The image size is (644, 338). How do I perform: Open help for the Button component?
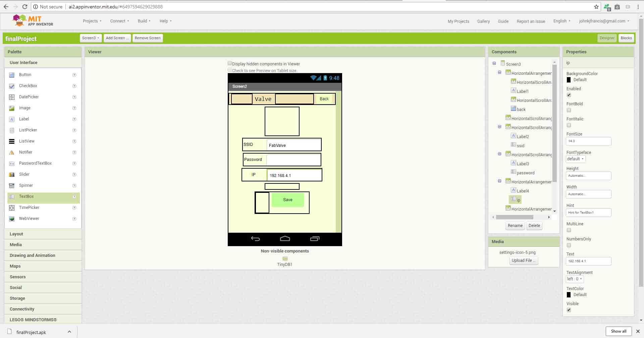(74, 75)
